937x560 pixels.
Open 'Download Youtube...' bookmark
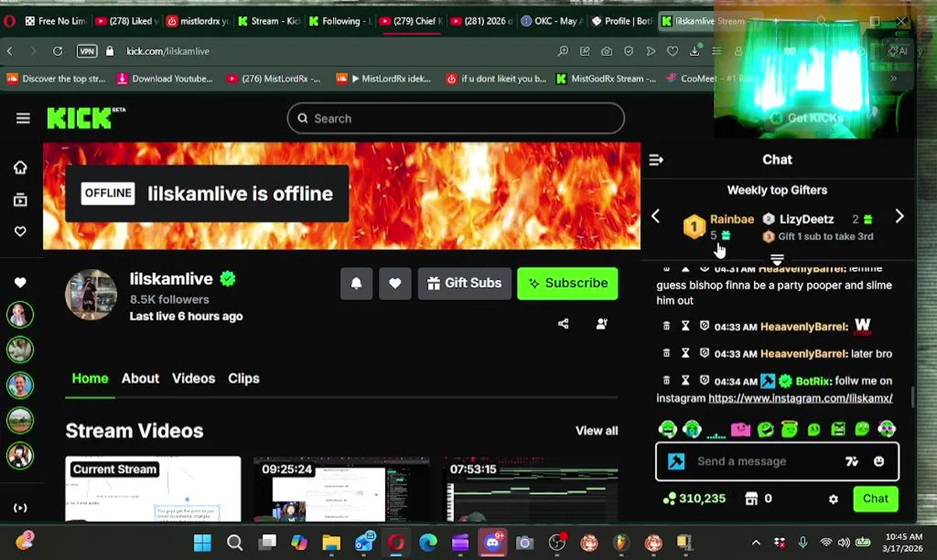(x=165, y=79)
